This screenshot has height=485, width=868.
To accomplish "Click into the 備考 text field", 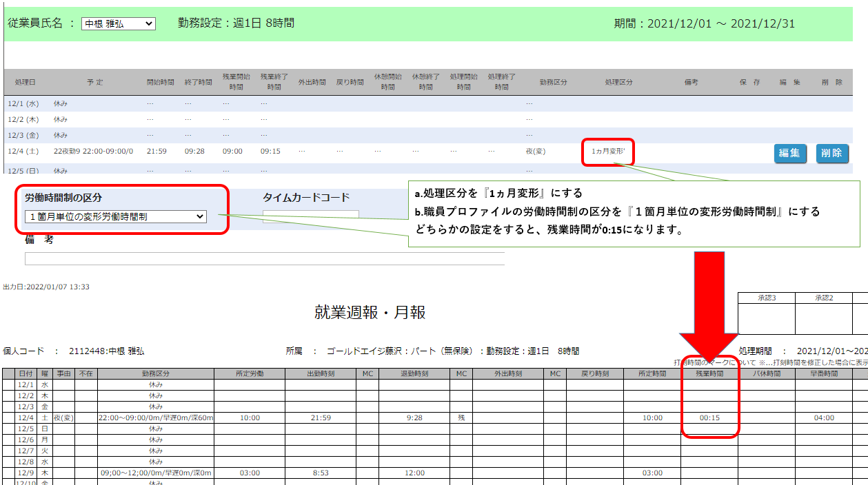I will click(x=265, y=259).
